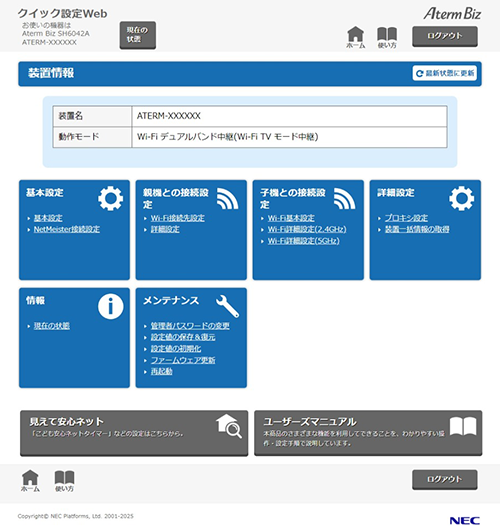Open 詳細設定 link under 親機との接続設定
This screenshot has height=530, width=500.
pos(165,229)
